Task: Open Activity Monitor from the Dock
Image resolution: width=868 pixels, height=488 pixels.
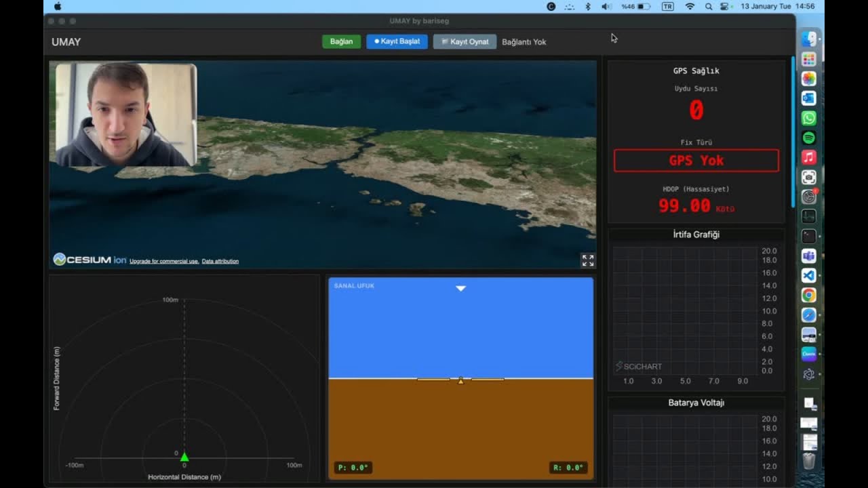Action: tap(809, 217)
